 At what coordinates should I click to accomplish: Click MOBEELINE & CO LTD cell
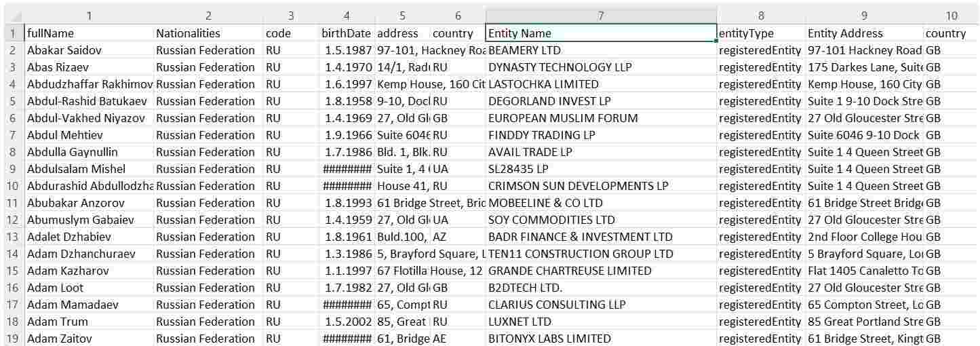click(x=601, y=203)
